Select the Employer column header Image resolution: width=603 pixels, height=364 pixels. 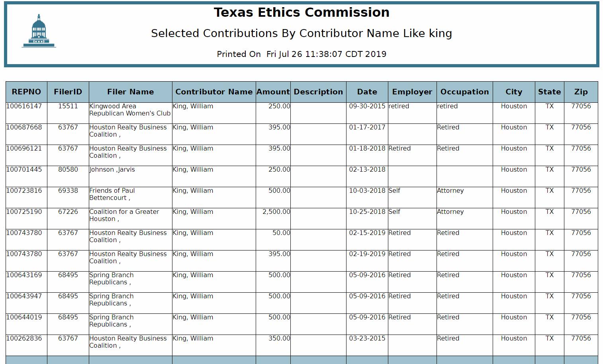coord(412,92)
